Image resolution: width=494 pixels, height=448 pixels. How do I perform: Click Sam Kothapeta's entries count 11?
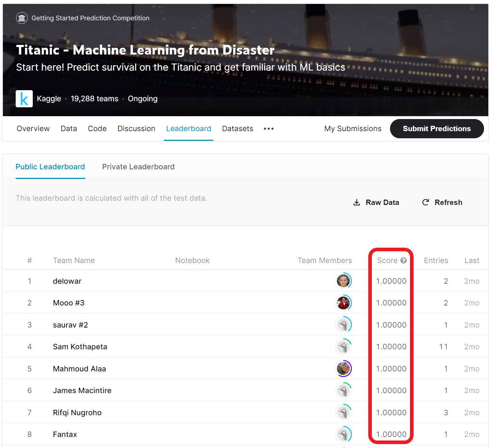[443, 347]
